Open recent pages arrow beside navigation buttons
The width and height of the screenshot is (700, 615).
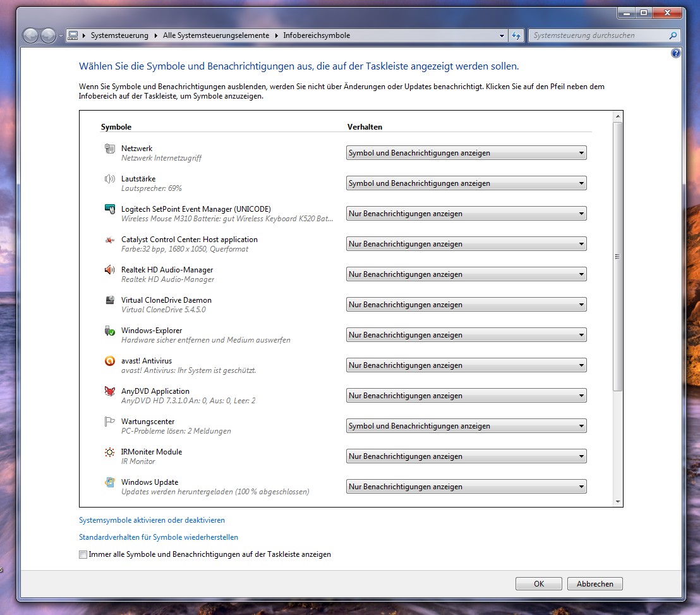coord(61,36)
